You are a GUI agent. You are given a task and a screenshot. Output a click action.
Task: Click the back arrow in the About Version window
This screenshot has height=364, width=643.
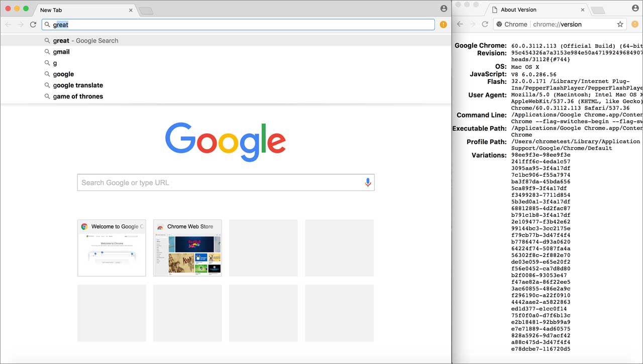pos(460,24)
